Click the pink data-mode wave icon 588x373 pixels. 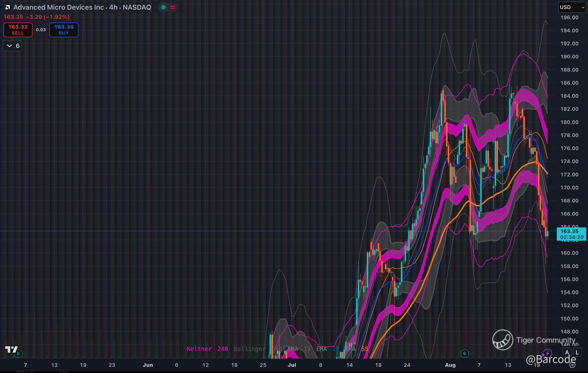173,7
